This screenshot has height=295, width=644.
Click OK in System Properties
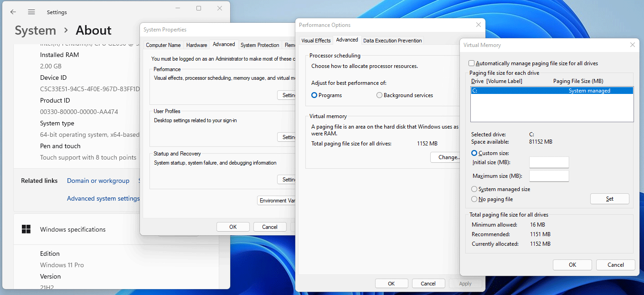click(233, 227)
